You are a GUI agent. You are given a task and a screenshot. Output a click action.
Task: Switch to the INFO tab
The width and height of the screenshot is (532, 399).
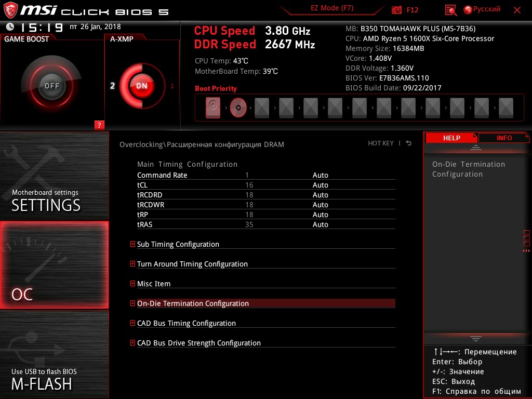[x=504, y=138]
